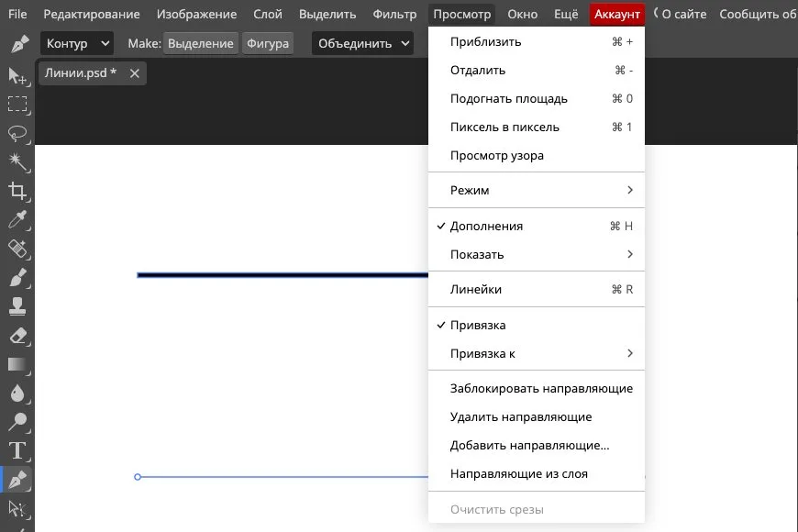The image size is (798, 532).
Task: Expand the Режим submenu
Action: coord(537,190)
